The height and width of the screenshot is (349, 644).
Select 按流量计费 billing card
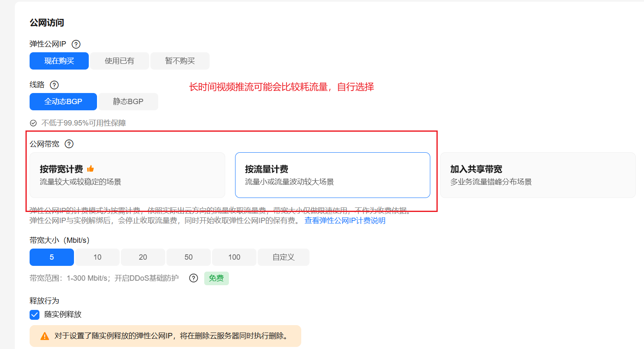coord(332,175)
